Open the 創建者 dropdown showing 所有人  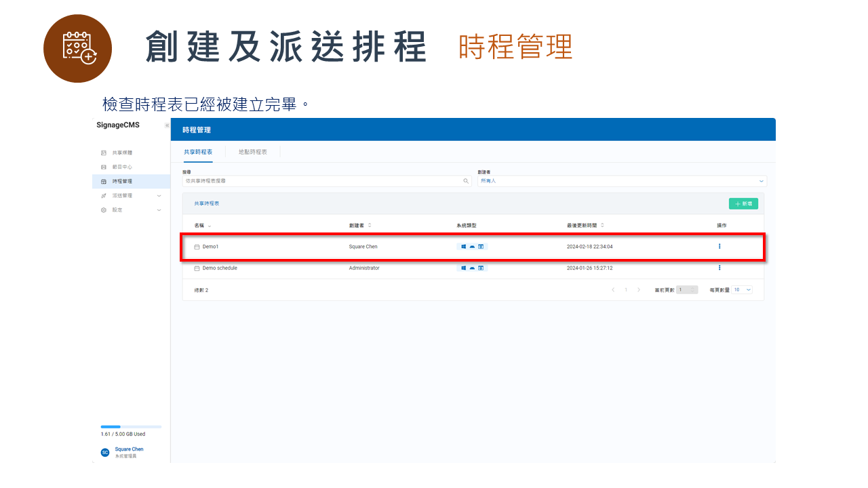(x=620, y=181)
